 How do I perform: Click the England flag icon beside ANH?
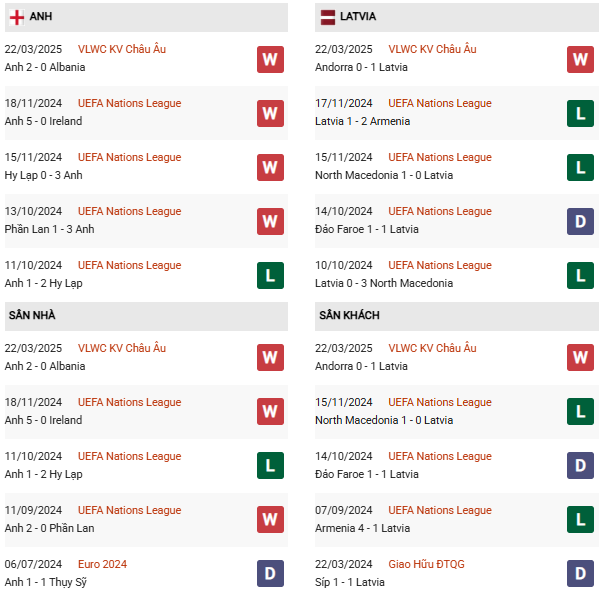coord(16,17)
